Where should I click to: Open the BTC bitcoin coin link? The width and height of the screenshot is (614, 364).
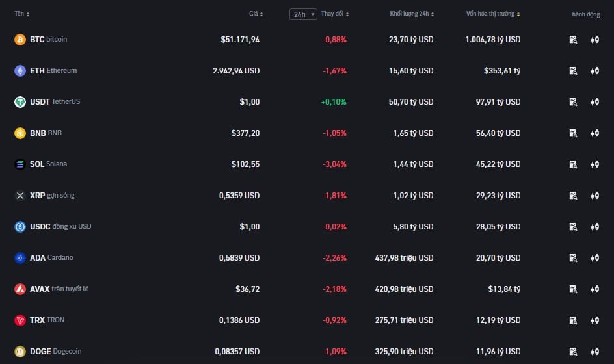coord(49,39)
